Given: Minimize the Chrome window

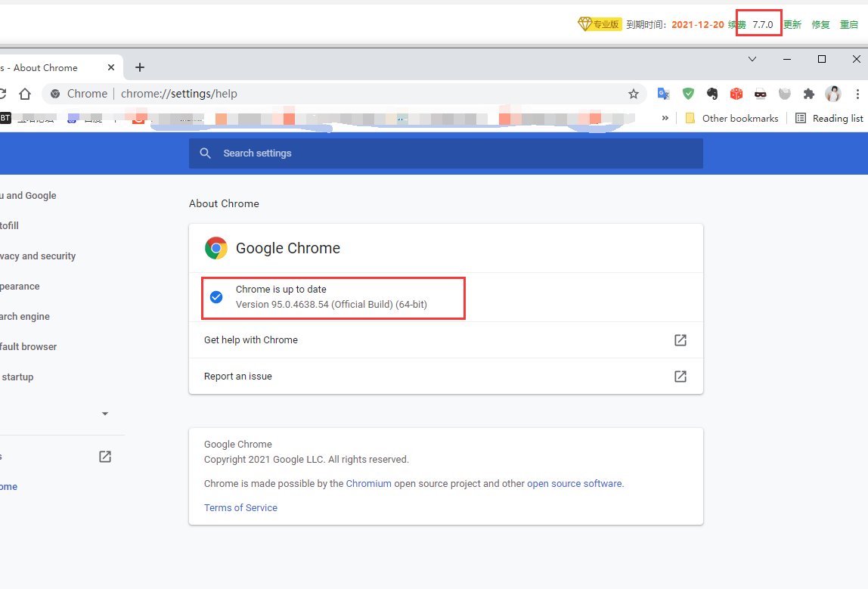Looking at the screenshot, I should [786, 59].
